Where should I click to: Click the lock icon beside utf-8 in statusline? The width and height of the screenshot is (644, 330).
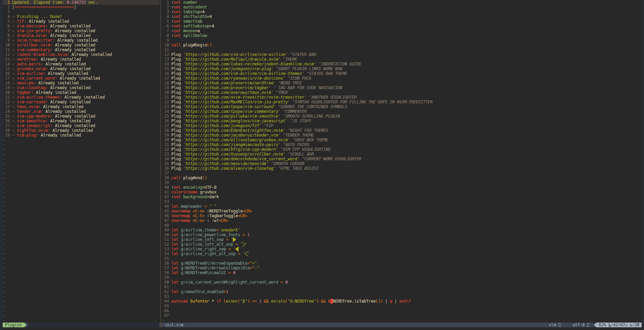[x=588, y=325]
